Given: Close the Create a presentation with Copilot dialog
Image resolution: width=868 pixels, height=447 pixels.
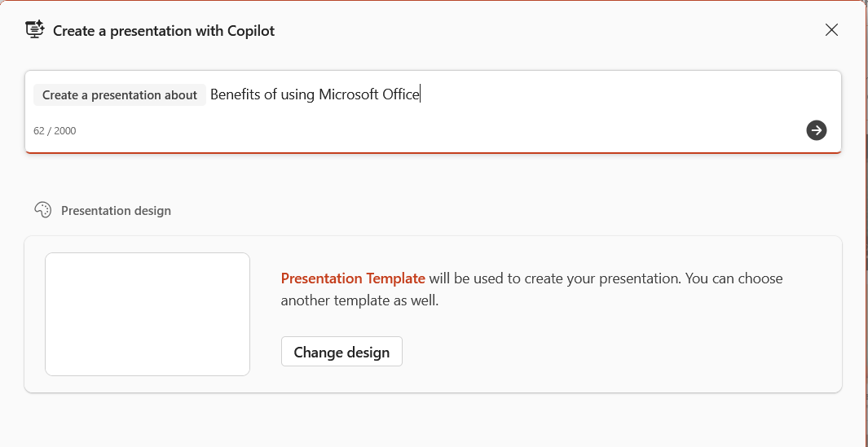Looking at the screenshot, I should [x=831, y=30].
